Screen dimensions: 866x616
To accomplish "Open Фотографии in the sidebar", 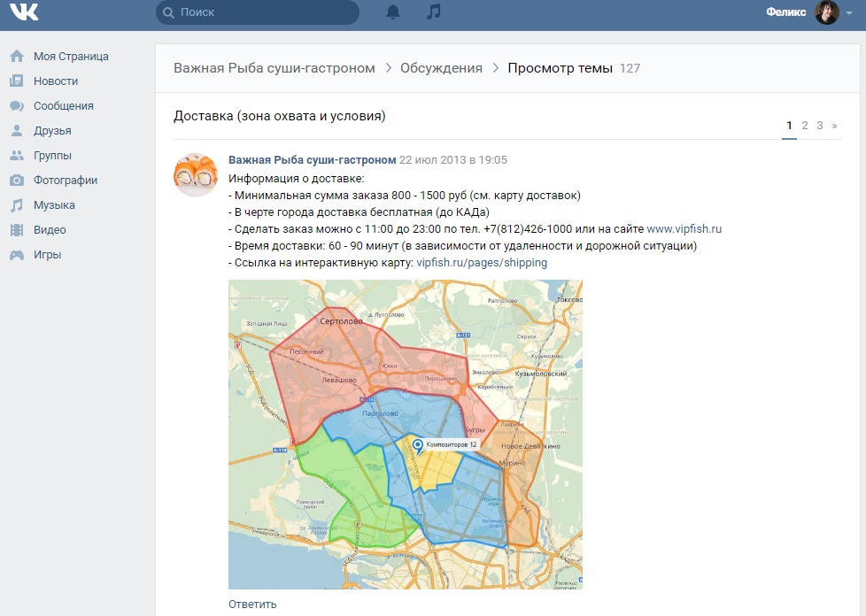I will click(x=66, y=181).
